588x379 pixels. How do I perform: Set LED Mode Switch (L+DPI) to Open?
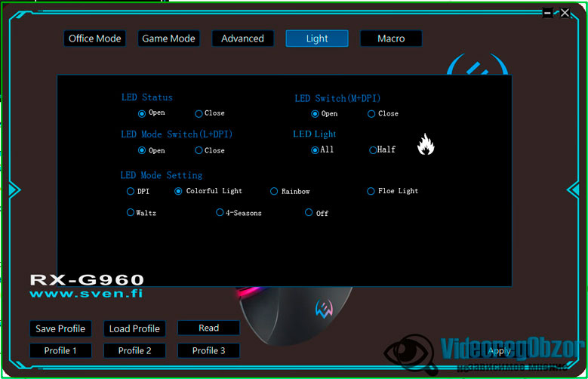click(142, 150)
